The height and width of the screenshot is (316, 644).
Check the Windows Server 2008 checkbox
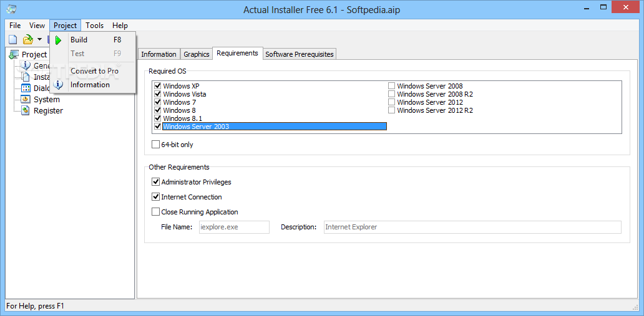point(392,86)
